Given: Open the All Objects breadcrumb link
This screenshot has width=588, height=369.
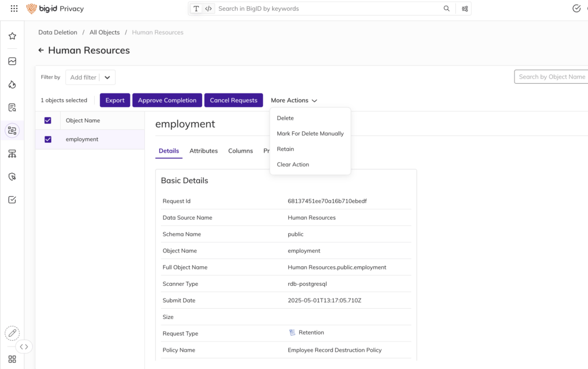Looking at the screenshot, I should coord(105,33).
